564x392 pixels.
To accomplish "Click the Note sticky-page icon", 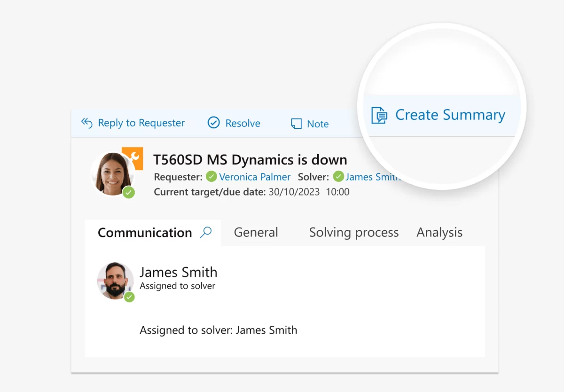I will pyautogui.click(x=296, y=124).
